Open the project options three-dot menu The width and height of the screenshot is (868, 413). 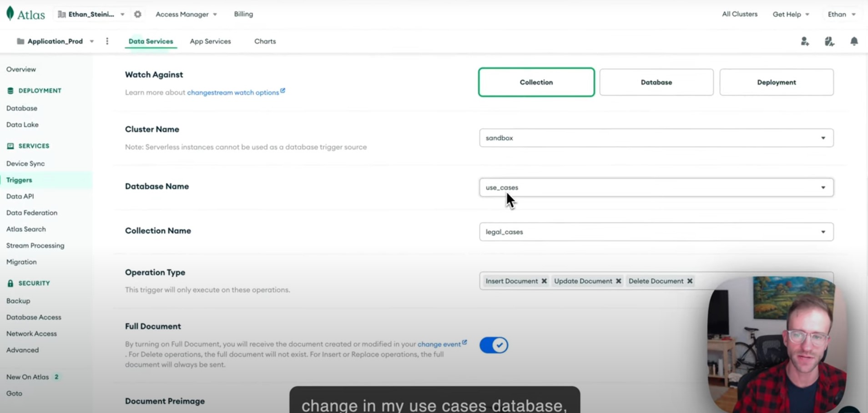point(107,41)
